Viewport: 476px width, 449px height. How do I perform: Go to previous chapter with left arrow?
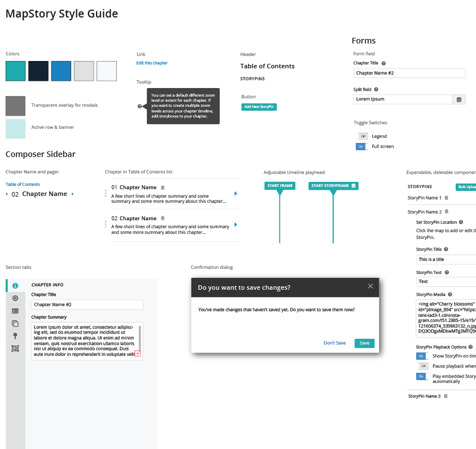click(7, 194)
